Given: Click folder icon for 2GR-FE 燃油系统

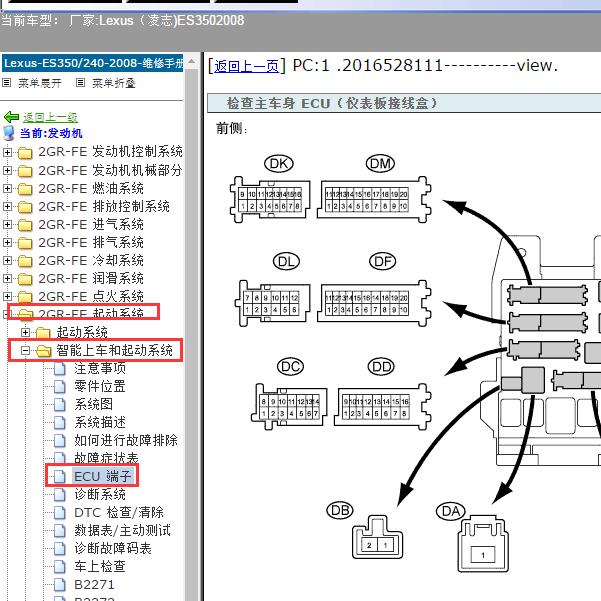Looking at the screenshot, I should click(x=25, y=189).
